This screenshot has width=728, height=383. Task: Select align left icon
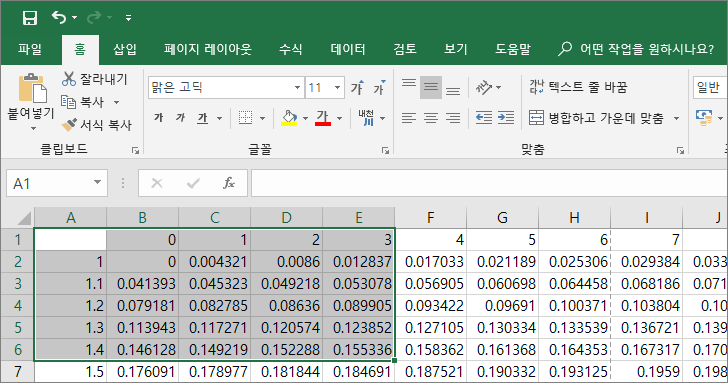[409, 118]
